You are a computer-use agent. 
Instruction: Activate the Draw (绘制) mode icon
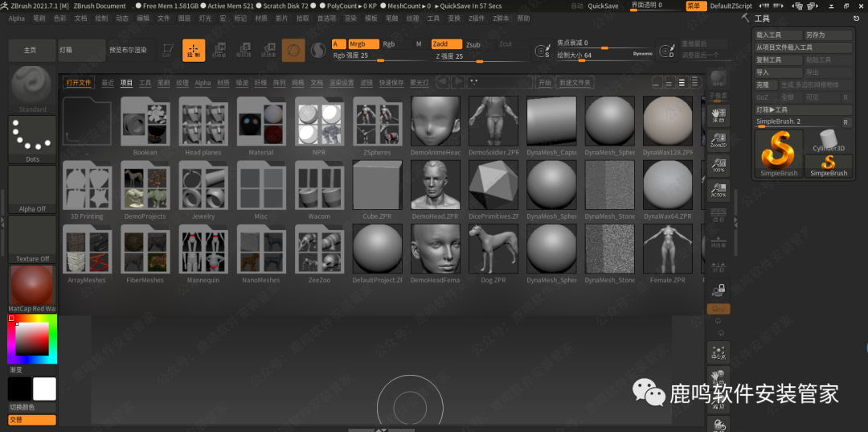[194, 51]
